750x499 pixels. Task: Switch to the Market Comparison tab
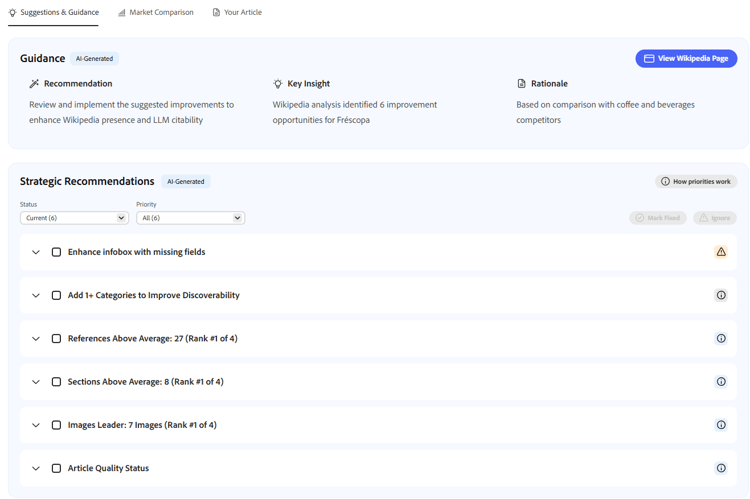pos(155,13)
